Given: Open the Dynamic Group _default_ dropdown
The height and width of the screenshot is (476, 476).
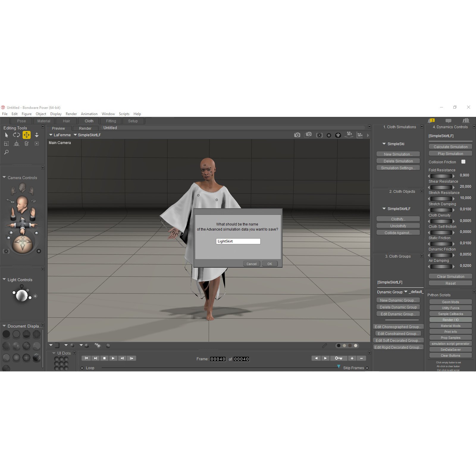Looking at the screenshot, I should 414,292.
